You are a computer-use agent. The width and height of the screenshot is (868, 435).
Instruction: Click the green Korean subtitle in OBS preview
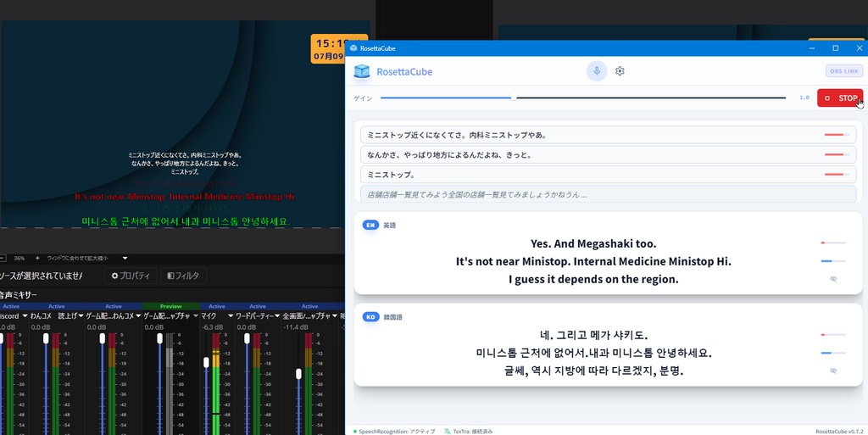click(x=186, y=221)
